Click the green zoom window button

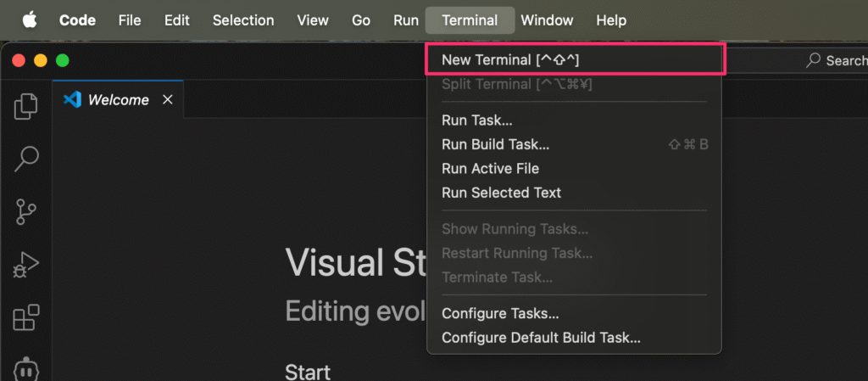pyautogui.click(x=63, y=60)
